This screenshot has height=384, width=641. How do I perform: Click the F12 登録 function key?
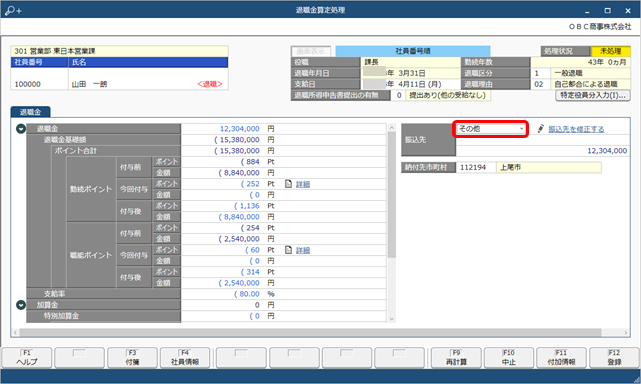click(x=614, y=358)
